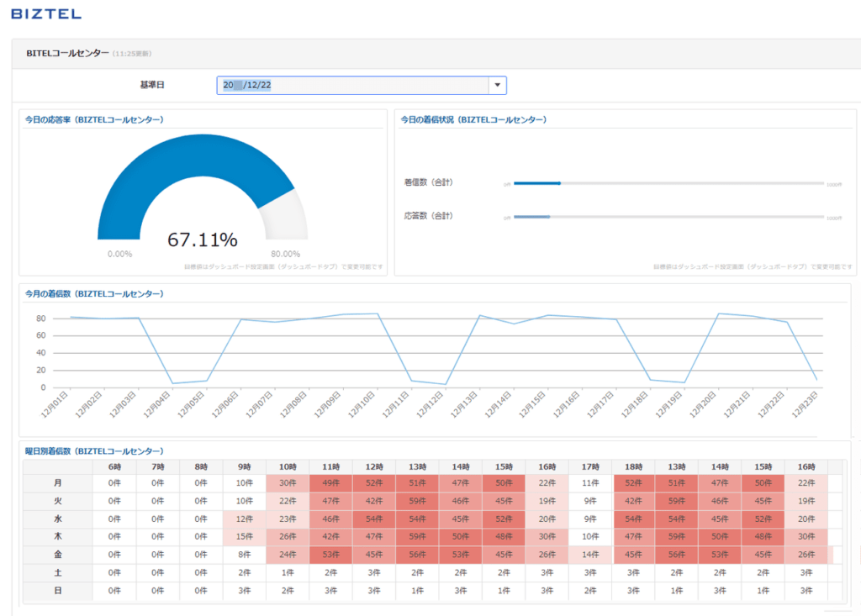The height and width of the screenshot is (616, 861).
Task: Click the 今日の着信状況 panel title
Action: [x=473, y=119]
